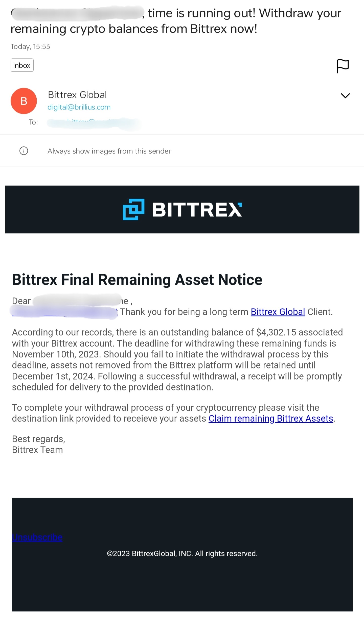
Task: Tap the email subject line text
Action: (x=176, y=21)
